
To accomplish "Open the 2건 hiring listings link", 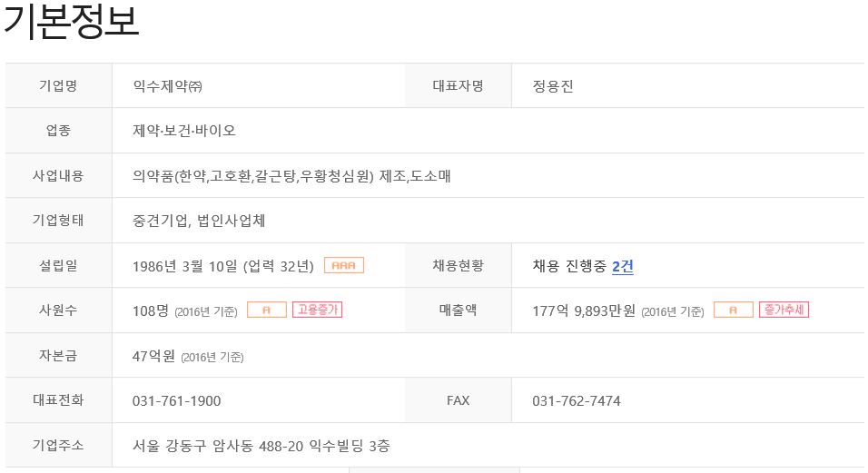I will pyautogui.click(x=622, y=267).
